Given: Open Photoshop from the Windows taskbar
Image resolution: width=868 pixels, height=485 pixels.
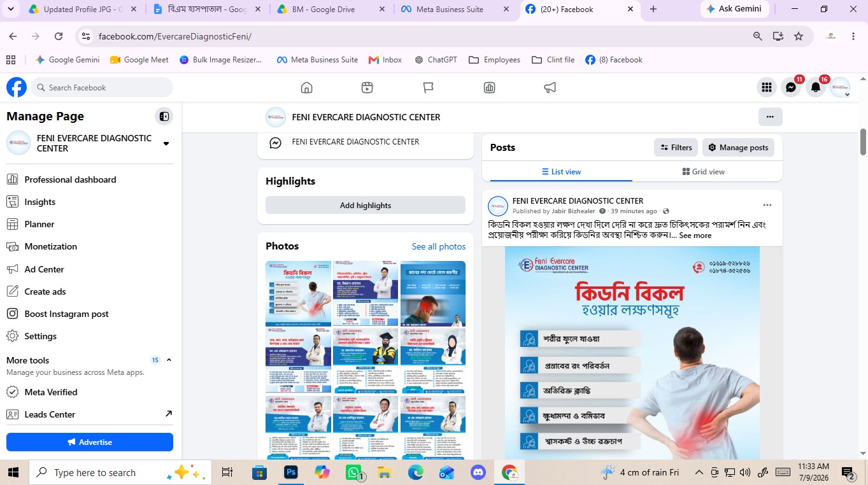Looking at the screenshot, I should pyautogui.click(x=291, y=472).
